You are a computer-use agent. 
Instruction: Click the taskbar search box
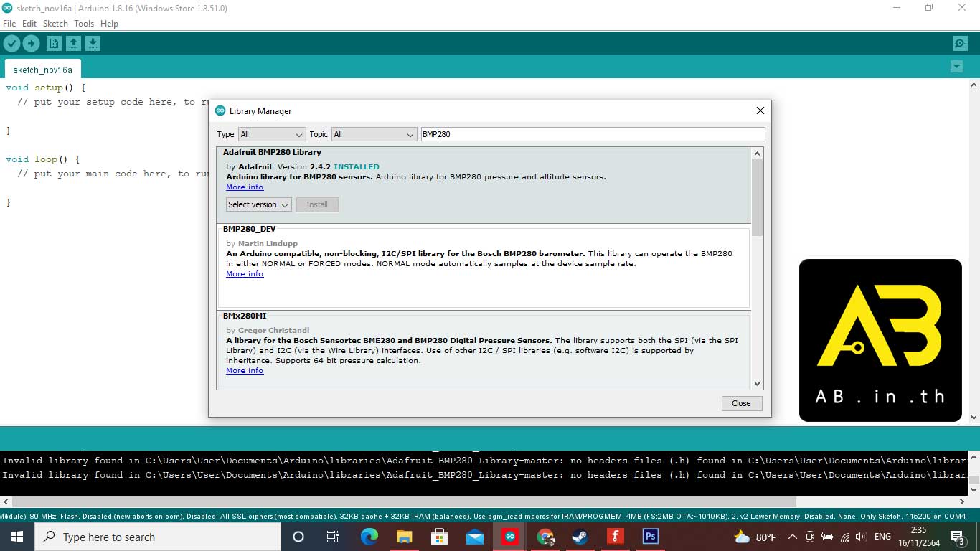158,537
